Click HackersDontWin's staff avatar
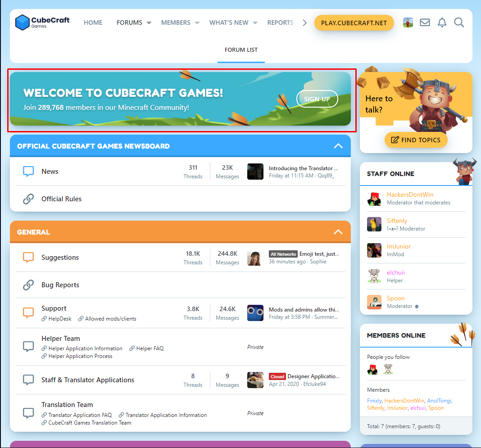This screenshot has height=448, width=481. point(374,199)
